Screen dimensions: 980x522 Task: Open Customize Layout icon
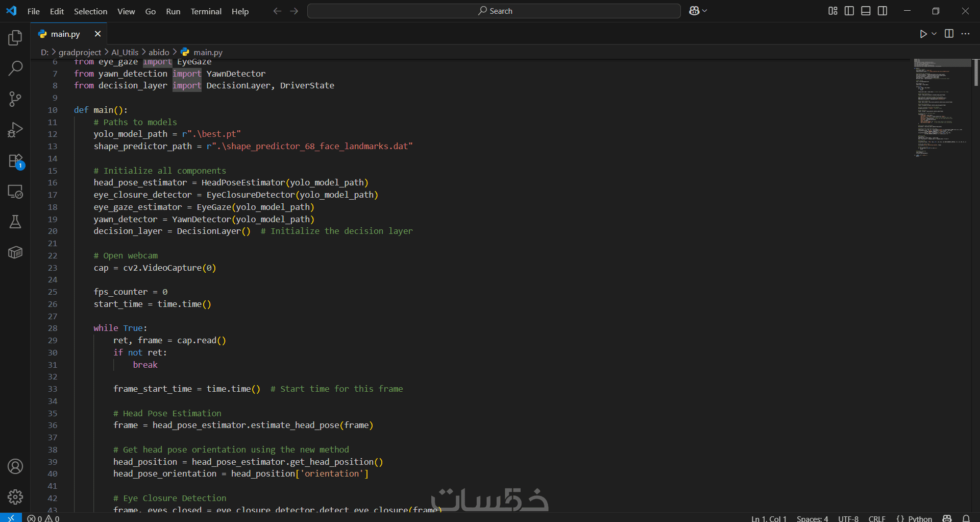pos(832,11)
